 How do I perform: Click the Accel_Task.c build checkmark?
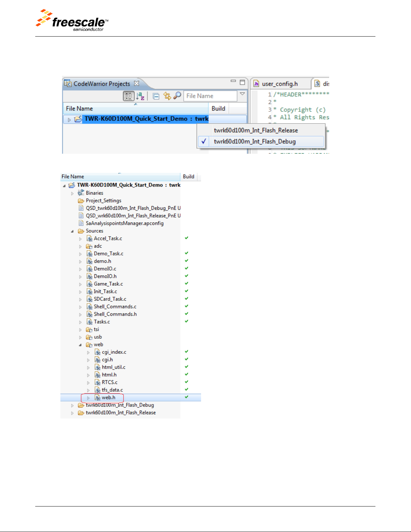coord(187,238)
